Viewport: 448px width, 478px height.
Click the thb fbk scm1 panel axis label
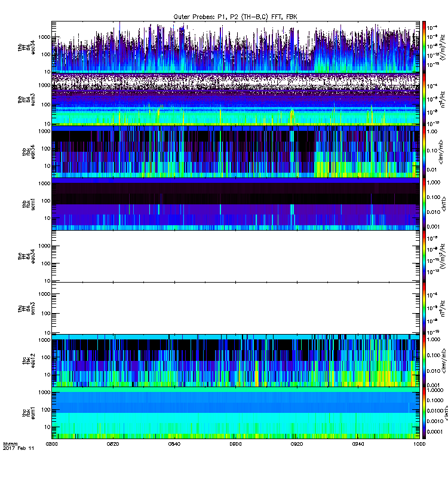(29, 204)
